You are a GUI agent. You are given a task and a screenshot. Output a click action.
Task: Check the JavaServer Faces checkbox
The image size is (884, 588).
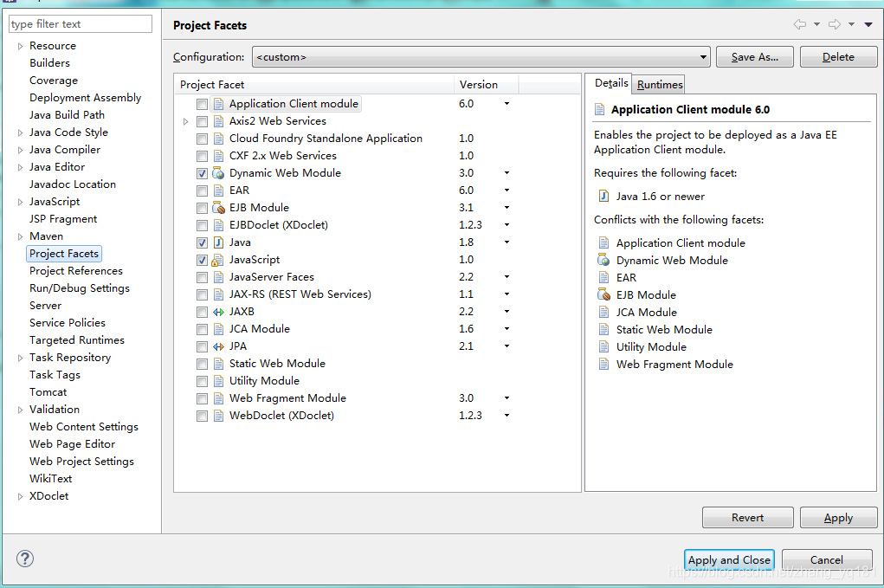tap(202, 278)
